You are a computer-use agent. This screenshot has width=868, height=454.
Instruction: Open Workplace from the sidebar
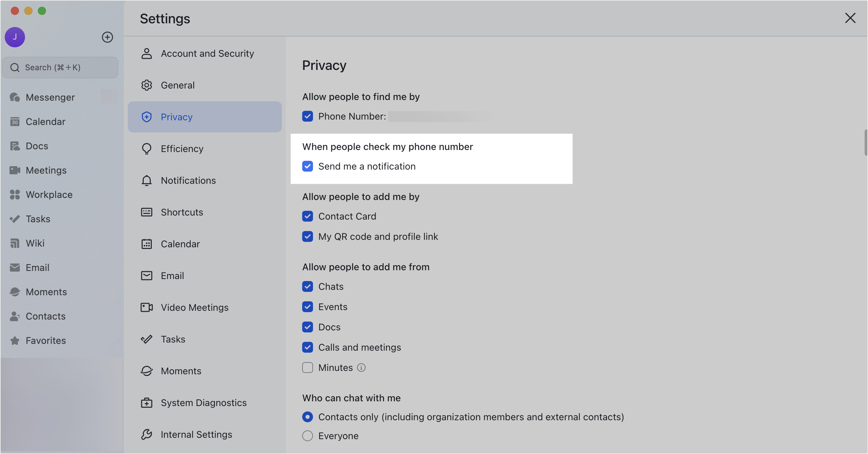49,195
